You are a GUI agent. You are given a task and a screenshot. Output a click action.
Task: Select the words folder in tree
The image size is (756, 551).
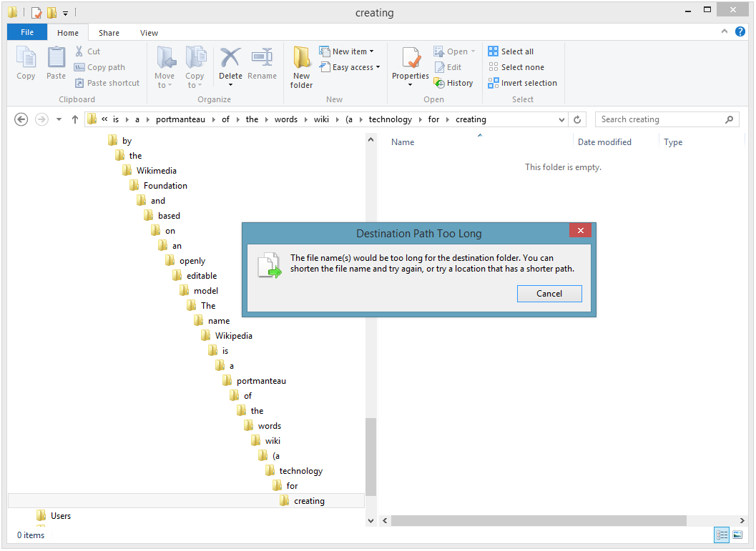(262, 426)
